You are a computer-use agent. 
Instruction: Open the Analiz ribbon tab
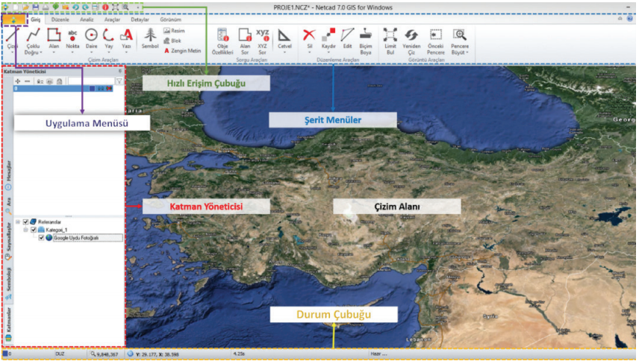pyautogui.click(x=87, y=19)
